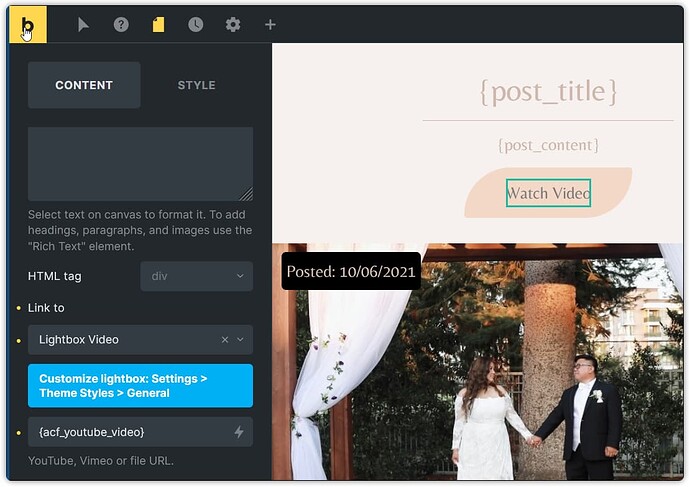
Task: Click the plus add element icon
Action: (270, 25)
